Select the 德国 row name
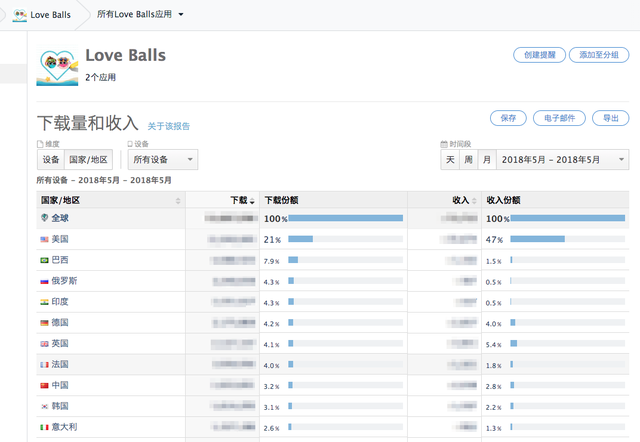The height and width of the screenshot is (442, 640). tap(60, 322)
